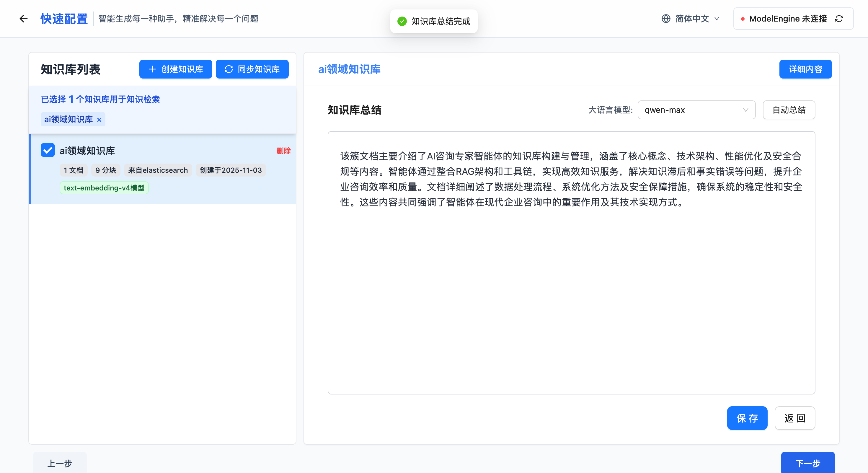Refresh ModelEngine connection status icon
The width and height of the screenshot is (868, 473).
coord(839,19)
